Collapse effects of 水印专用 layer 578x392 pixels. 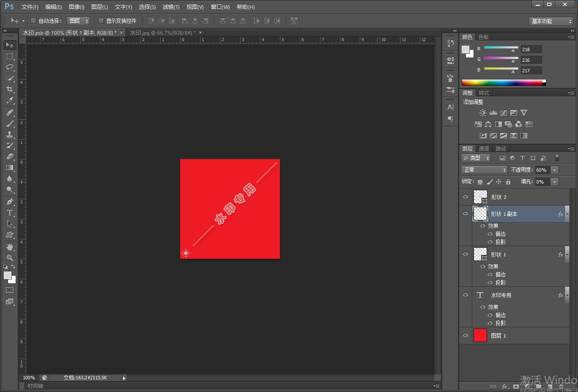point(567,295)
